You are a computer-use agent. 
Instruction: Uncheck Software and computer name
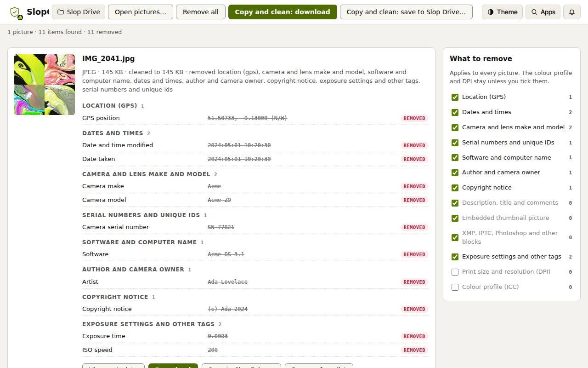tap(455, 158)
